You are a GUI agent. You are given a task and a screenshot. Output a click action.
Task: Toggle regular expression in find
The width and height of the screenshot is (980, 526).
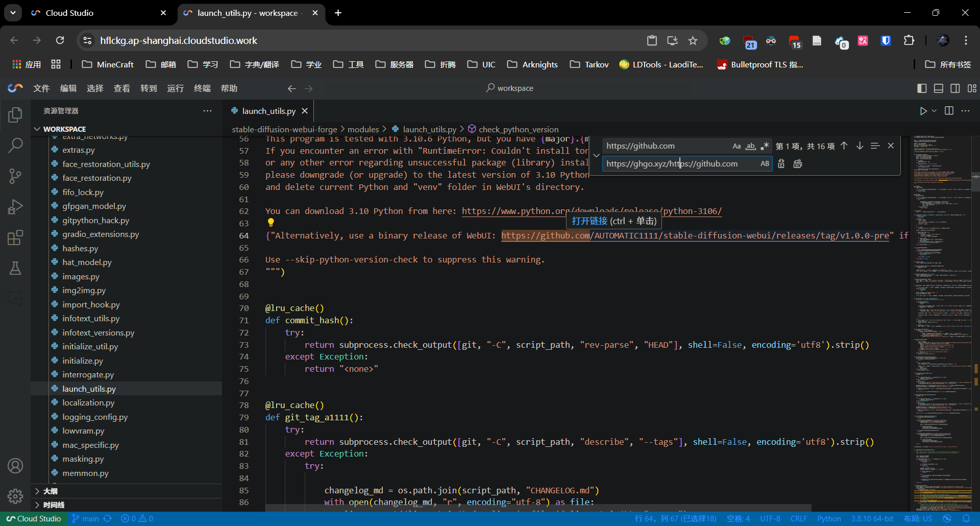click(765, 146)
